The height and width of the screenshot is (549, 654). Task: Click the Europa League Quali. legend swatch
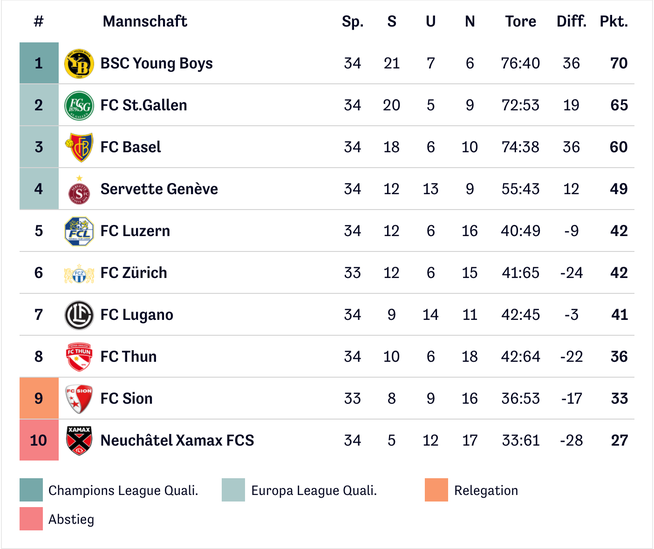233,490
